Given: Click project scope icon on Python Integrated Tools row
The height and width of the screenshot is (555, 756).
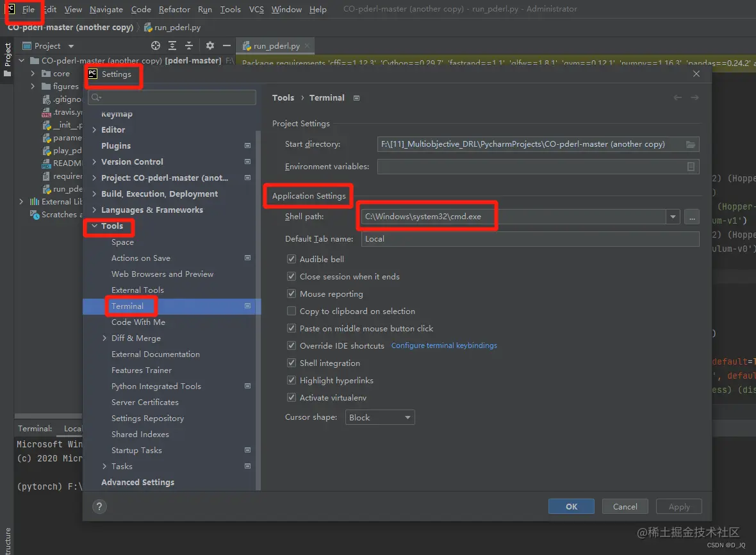Looking at the screenshot, I should [x=247, y=386].
